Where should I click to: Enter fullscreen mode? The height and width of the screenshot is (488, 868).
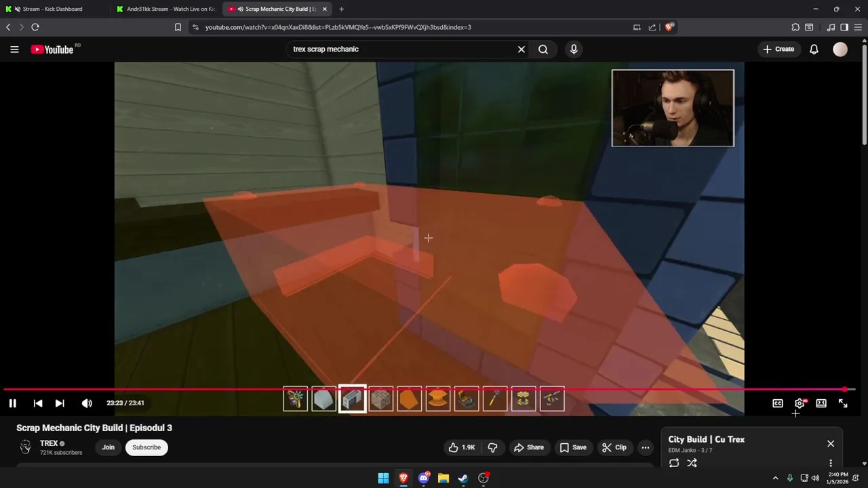click(x=843, y=403)
